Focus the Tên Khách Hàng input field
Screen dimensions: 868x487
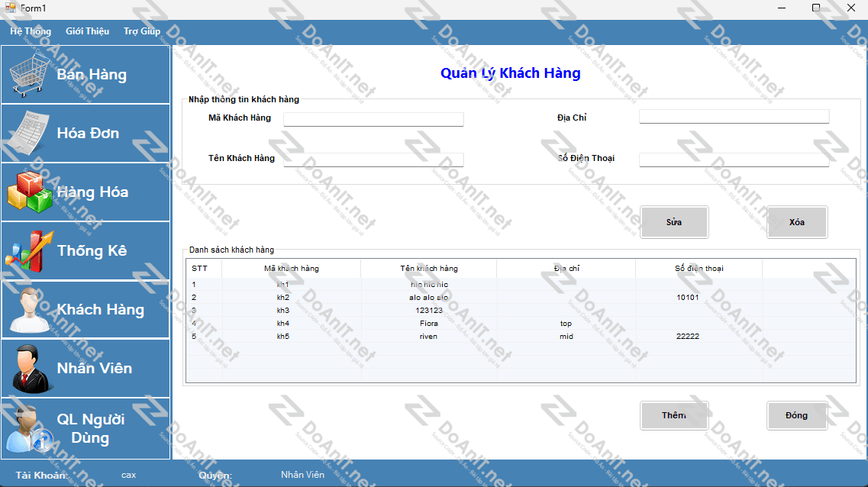[x=373, y=160]
